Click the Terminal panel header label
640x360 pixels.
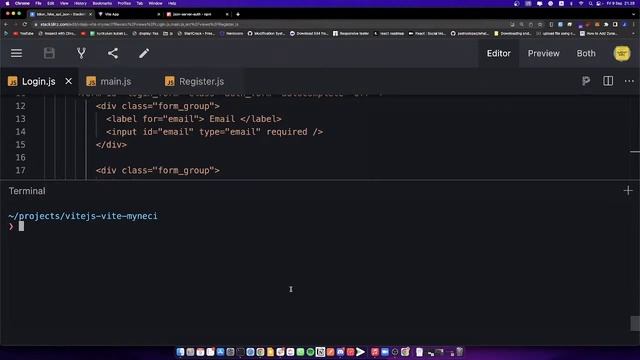pos(27,191)
